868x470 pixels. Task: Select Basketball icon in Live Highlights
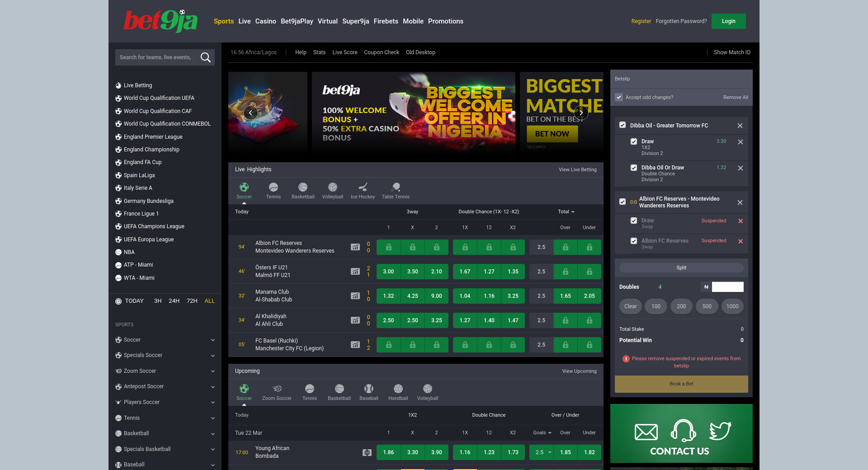303,190
